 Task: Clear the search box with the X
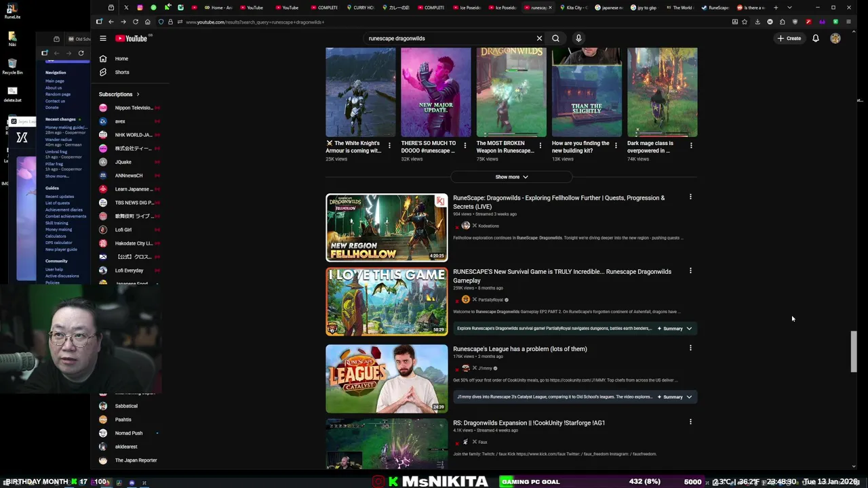pyautogui.click(x=539, y=39)
